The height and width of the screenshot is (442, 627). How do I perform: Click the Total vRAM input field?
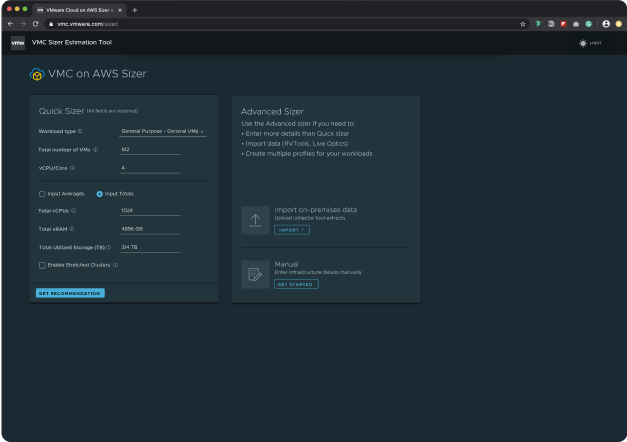coord(150,229)
